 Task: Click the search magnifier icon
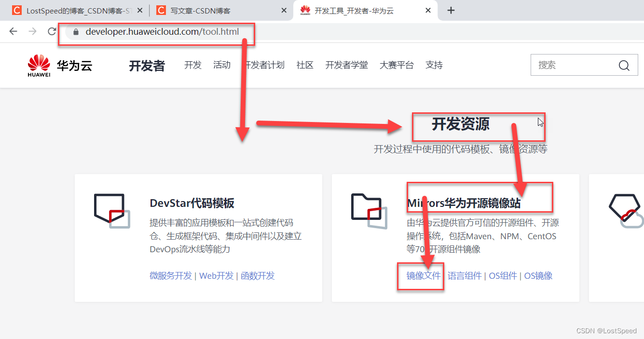624,65
